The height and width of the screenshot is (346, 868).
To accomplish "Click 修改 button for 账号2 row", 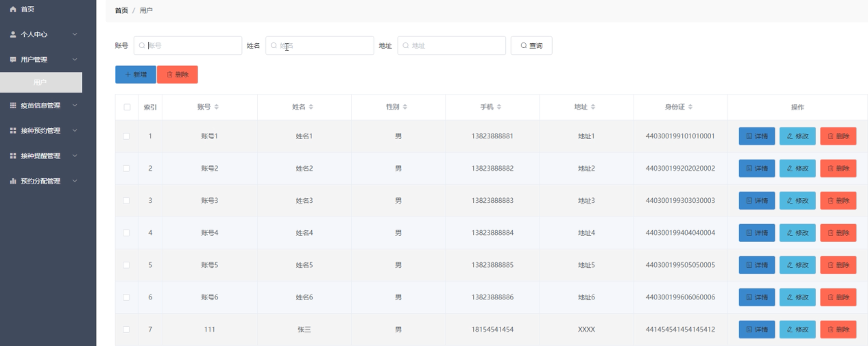I will pos(797,169).
